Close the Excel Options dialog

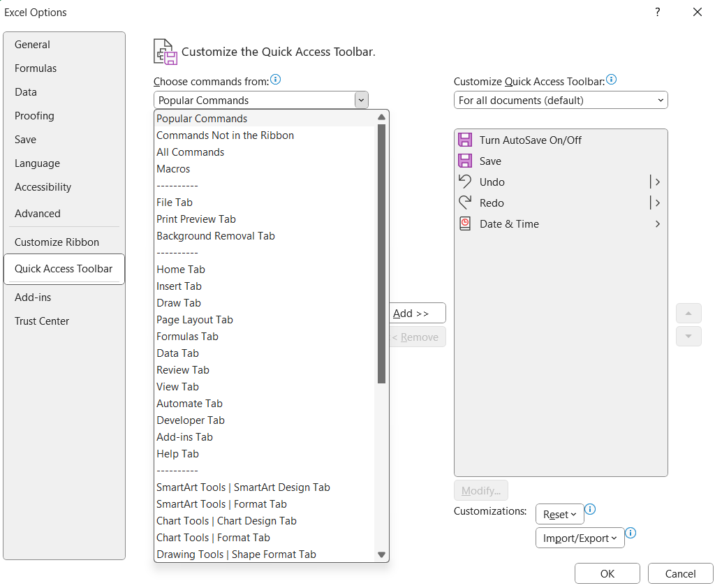pyautogui.click(x=698, y=13)
